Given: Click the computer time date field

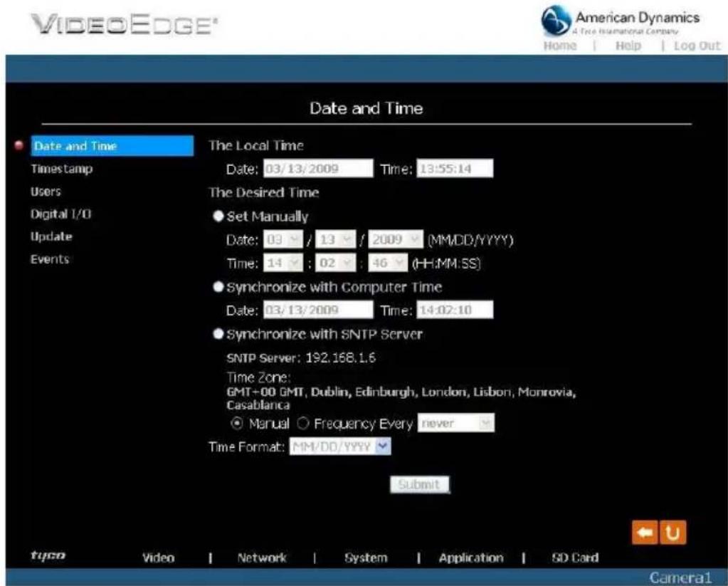Looking at the screenshot, I should point(318,310).
